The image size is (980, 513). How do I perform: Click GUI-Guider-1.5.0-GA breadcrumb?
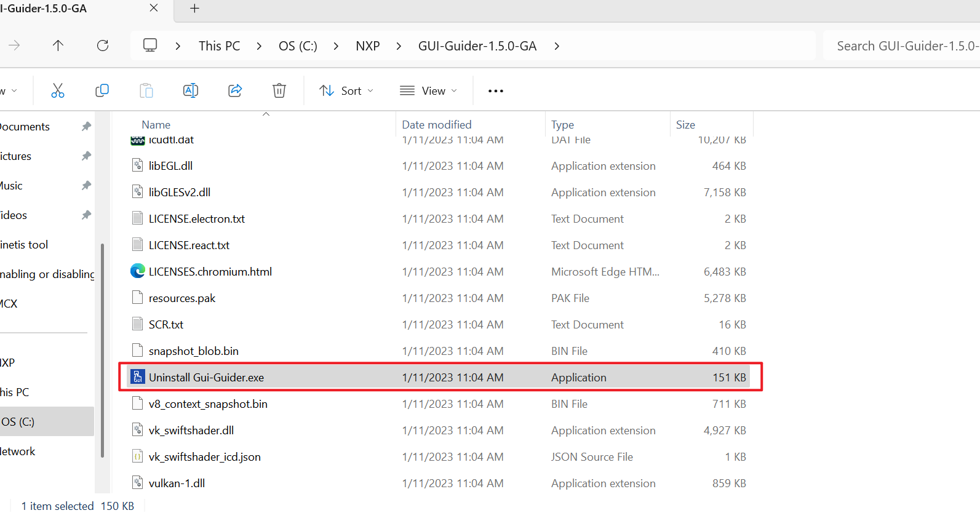click(x=477, y=46)
